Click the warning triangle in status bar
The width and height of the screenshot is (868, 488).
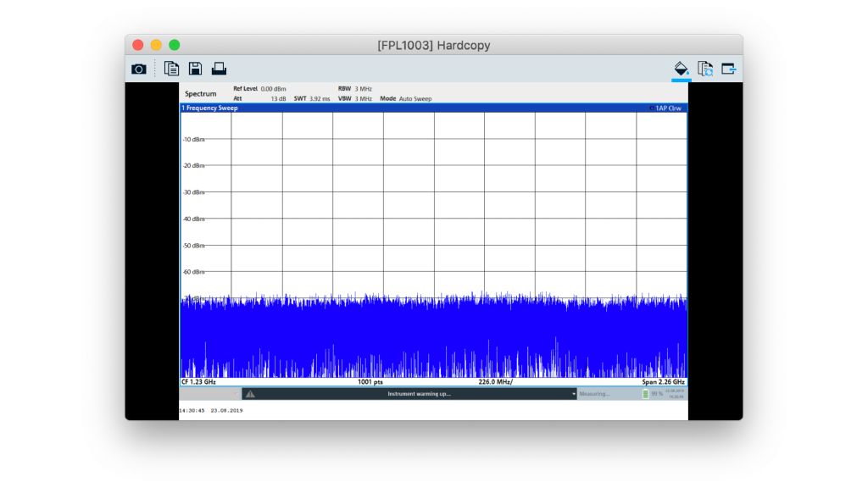(x=250, y=394)
